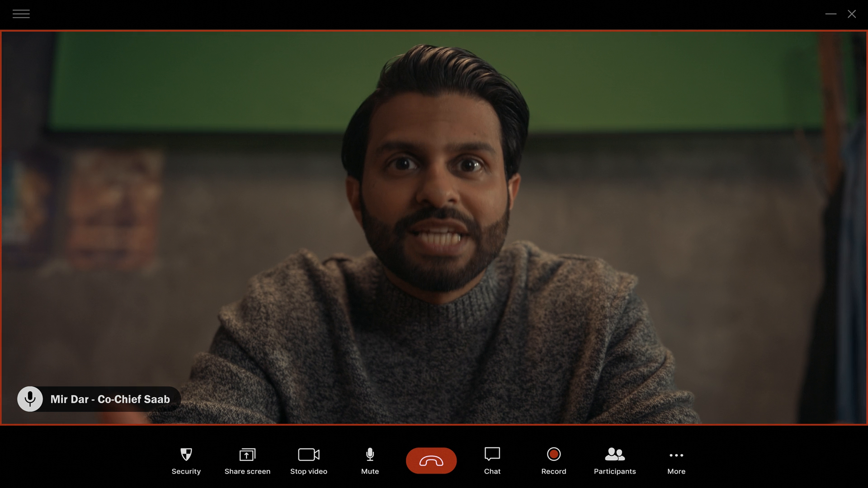
Task: Mute the microphone
Action: coord(370,455)
